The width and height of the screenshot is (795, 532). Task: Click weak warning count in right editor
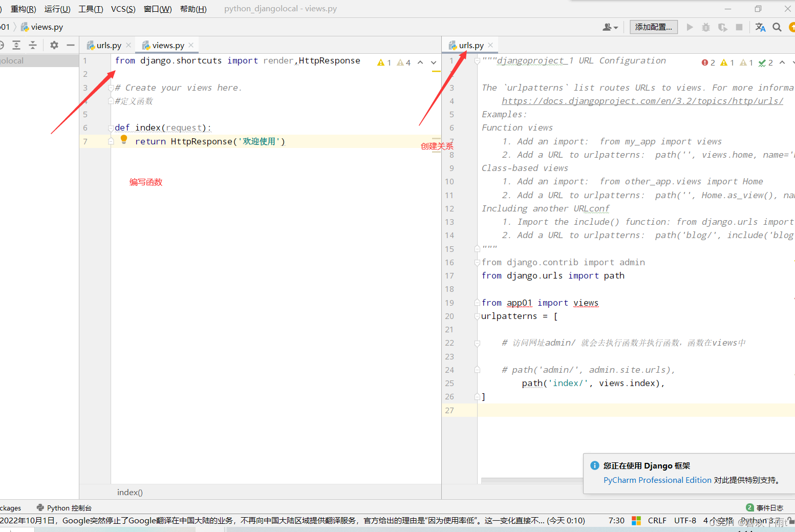click(746, 62)
